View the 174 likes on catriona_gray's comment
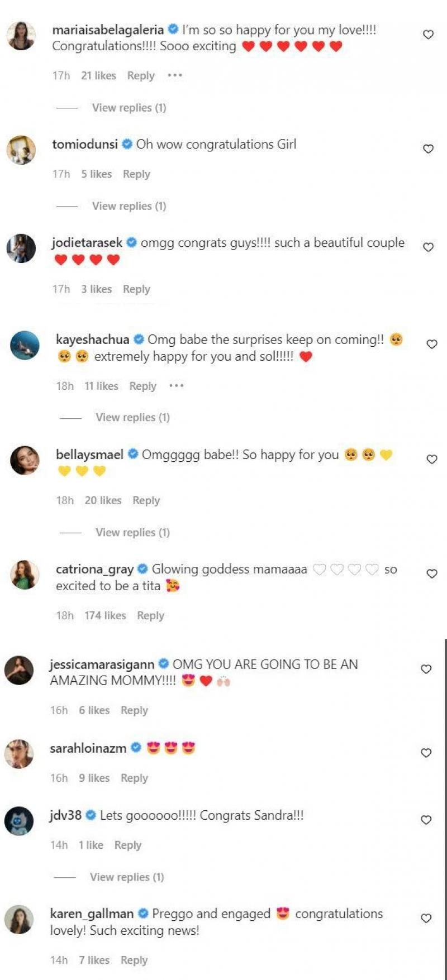Viewport: 447px width, 980px height. pos(105,615)
